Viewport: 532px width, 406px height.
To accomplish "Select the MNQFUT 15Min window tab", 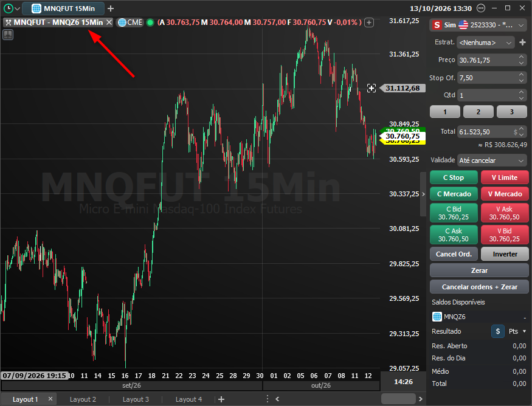I will click(63, 9).
